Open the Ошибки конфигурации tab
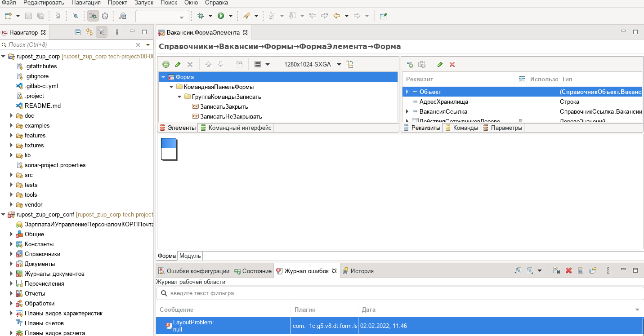This screenshot has width=644, height=336. [x=194, y=271]
